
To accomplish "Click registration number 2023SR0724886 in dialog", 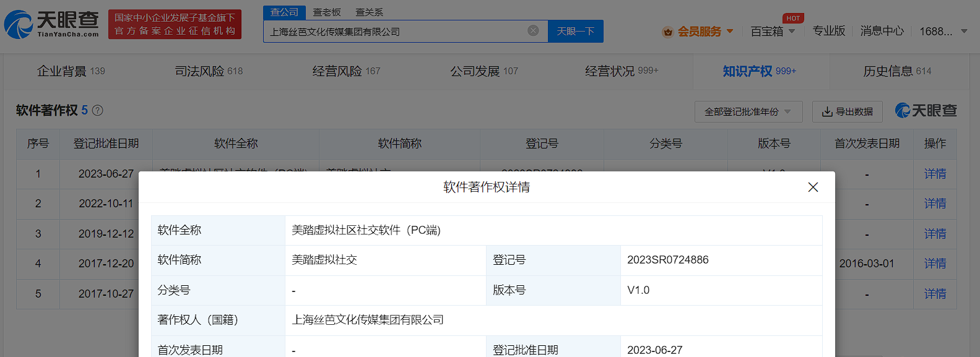I will pos(668,260).
